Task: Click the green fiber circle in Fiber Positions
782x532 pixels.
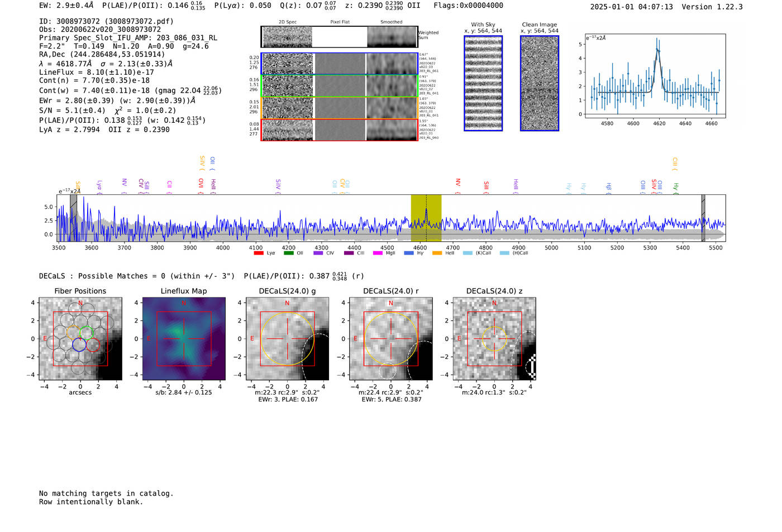Action: 86,332
